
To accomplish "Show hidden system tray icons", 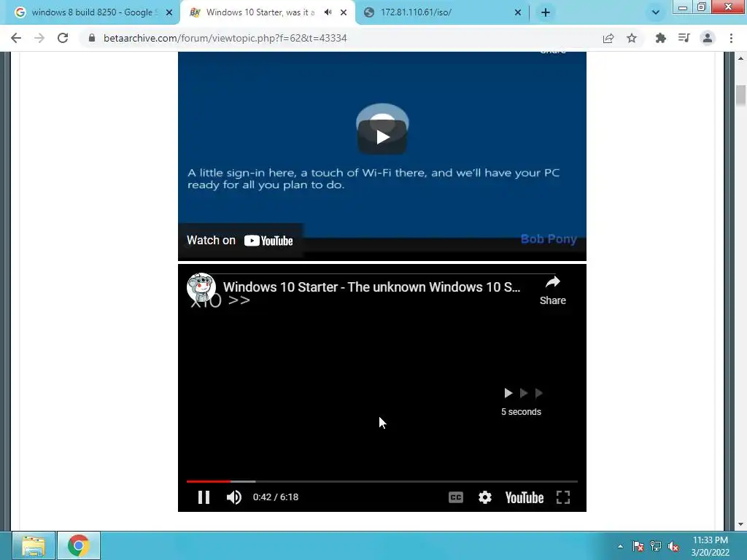I will pyautogui.click(x=620, y=546).
